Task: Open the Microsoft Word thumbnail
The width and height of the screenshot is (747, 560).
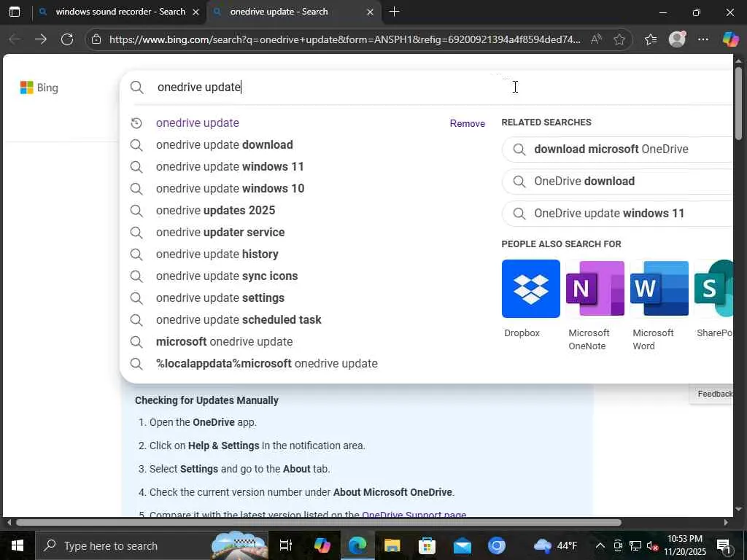Action: click(x=659, y=289)
